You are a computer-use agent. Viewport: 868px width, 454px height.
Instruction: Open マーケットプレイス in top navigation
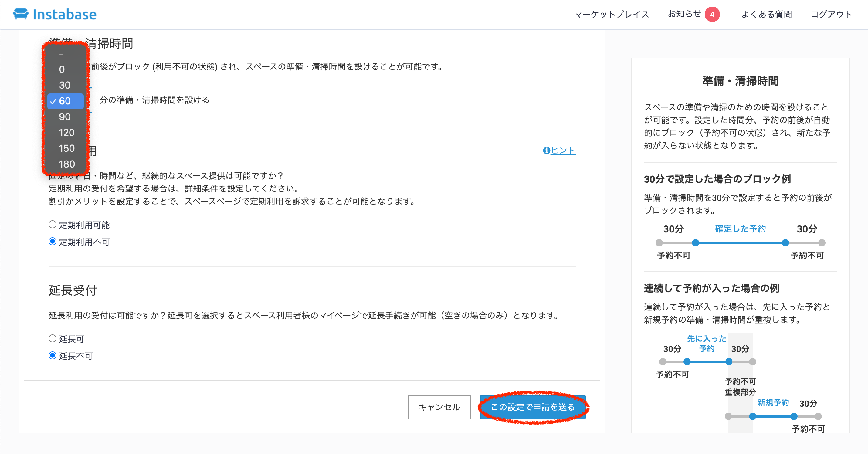[x=611, y=14]
